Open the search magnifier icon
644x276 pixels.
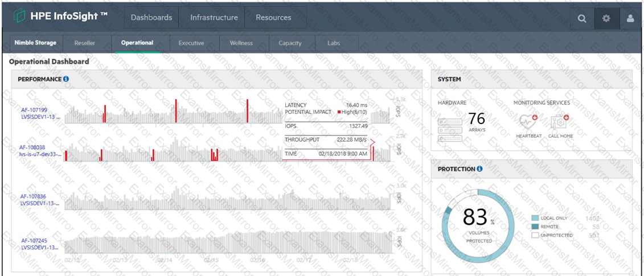click(581, 18)
